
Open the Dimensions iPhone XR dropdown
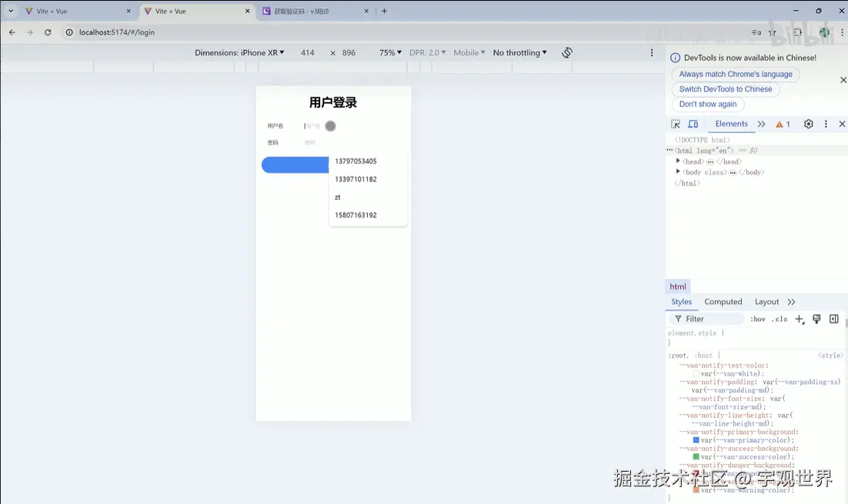click(239, 52)
